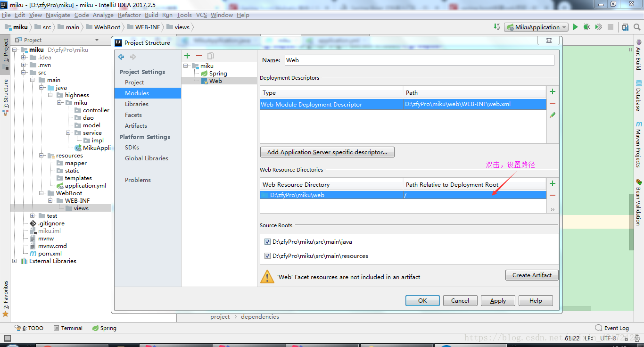Screen dimensions: 644x347
Task: Open the MikuApplication run configuration dropdown
Action: (536, 27)
